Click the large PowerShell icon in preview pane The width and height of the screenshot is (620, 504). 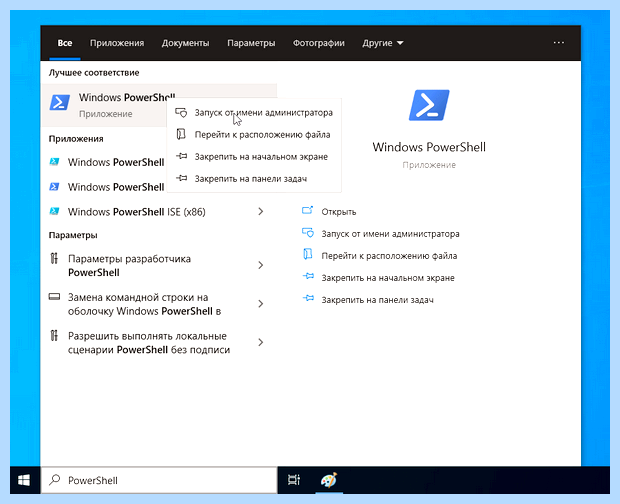point(429,105)
